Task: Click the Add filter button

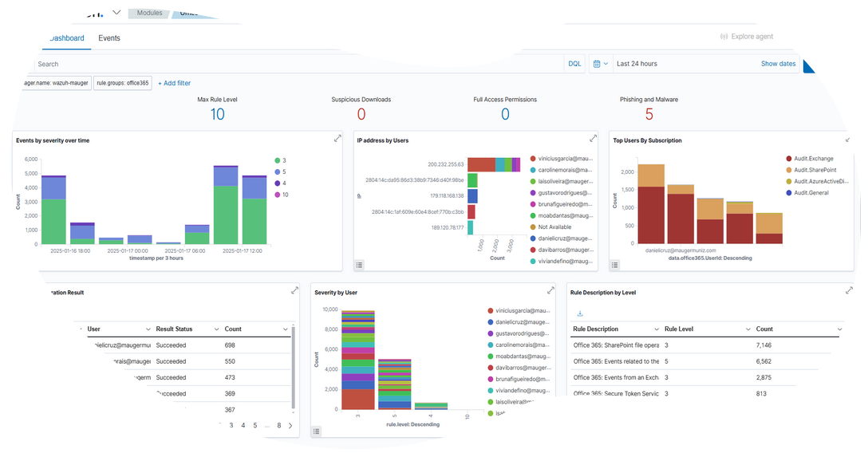Action: [x=174, y=83]
